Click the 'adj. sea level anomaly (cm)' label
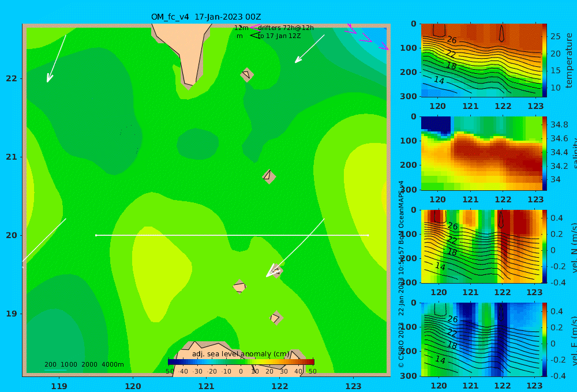This screenshot has width=577, height=392. 241,354
